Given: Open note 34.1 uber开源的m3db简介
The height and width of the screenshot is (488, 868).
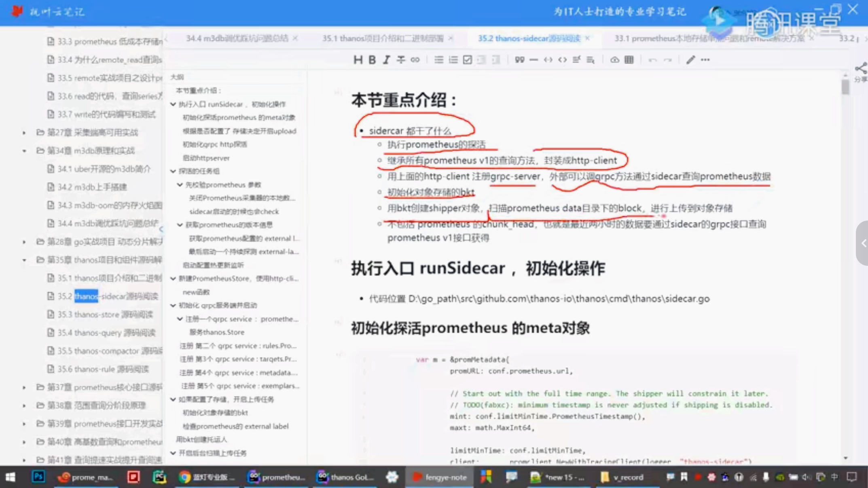Looking at the screenshot, I should tap(104, 169).
